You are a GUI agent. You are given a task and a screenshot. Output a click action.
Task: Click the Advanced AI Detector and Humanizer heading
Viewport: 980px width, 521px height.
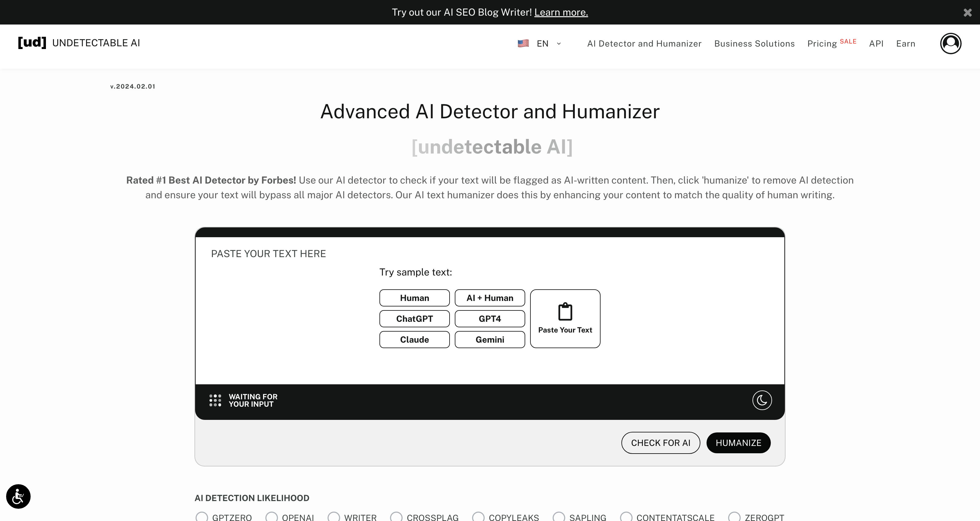tap(490, 112)
